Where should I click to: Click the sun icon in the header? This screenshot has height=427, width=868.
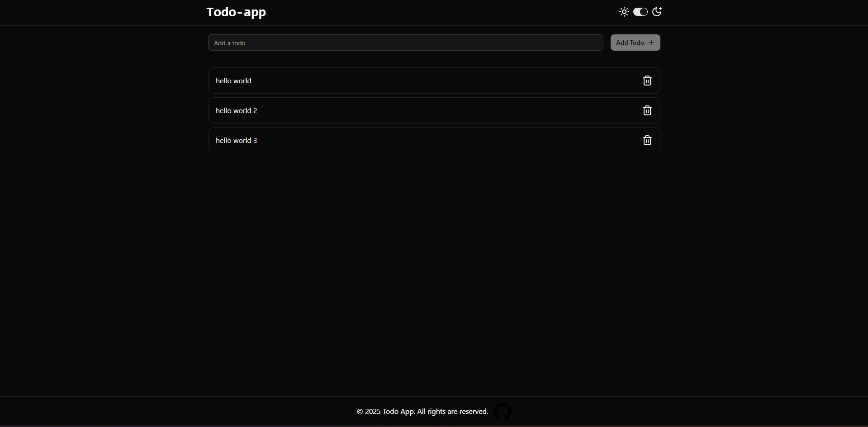[624, 12]
